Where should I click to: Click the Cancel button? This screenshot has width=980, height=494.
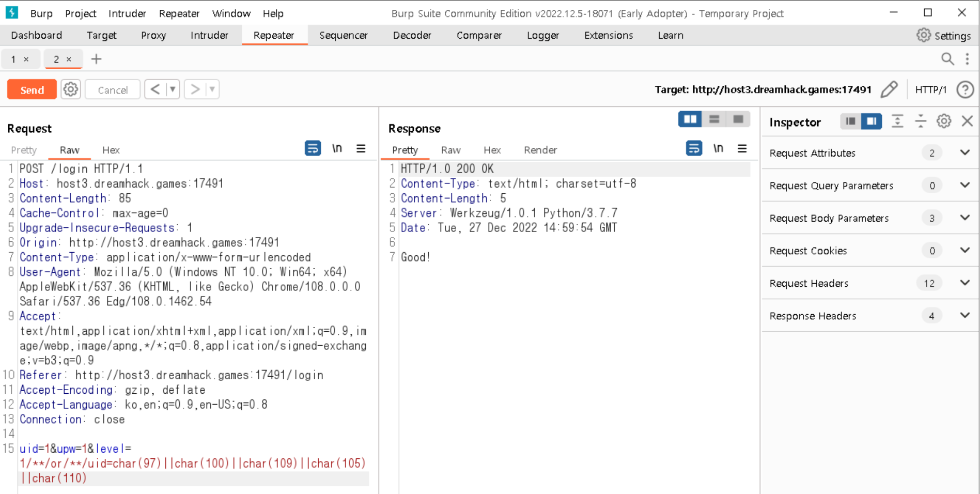(x=113, y=89)
